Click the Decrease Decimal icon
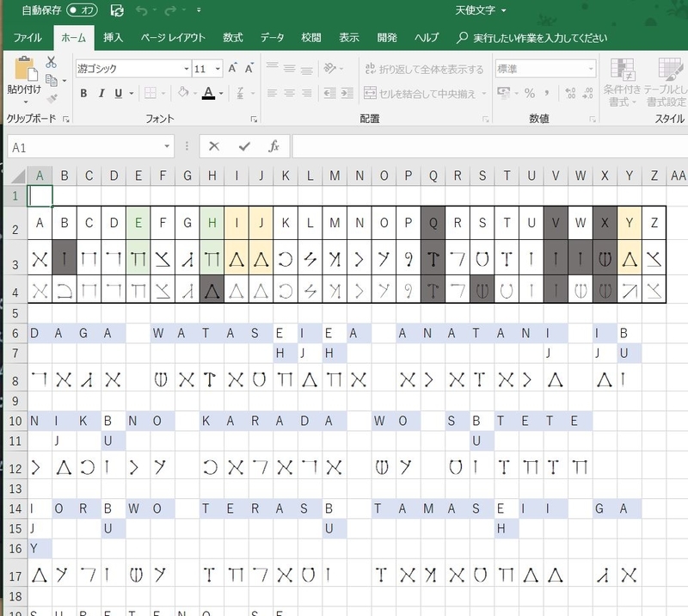 [587, 93]
